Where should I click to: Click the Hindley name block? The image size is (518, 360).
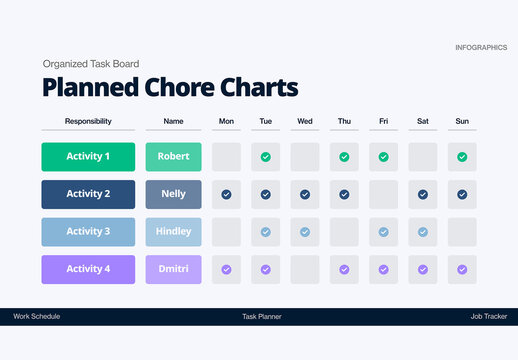coord(173,232)
